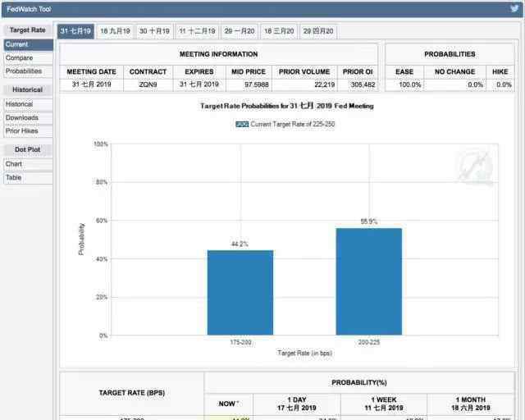This screenshot has height=420, width=525.
Task: Click the 1 MONTH 18 六月 2019 header
Action: pos(470,404)
